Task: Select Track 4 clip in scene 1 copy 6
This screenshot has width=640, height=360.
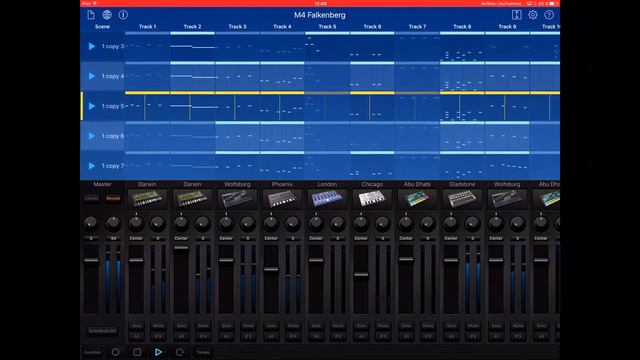Action: (282, 137)
